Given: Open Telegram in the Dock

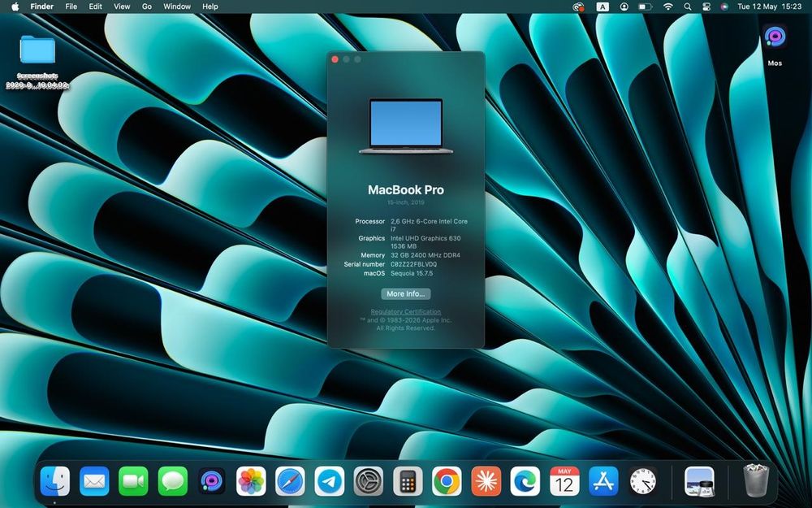Looking at the screenshot, I should pos(330,481).
